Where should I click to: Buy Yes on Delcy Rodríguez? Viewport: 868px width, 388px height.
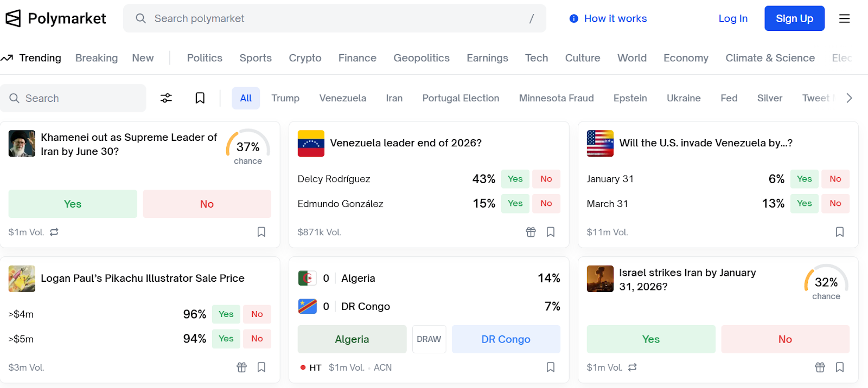[515, 179]
